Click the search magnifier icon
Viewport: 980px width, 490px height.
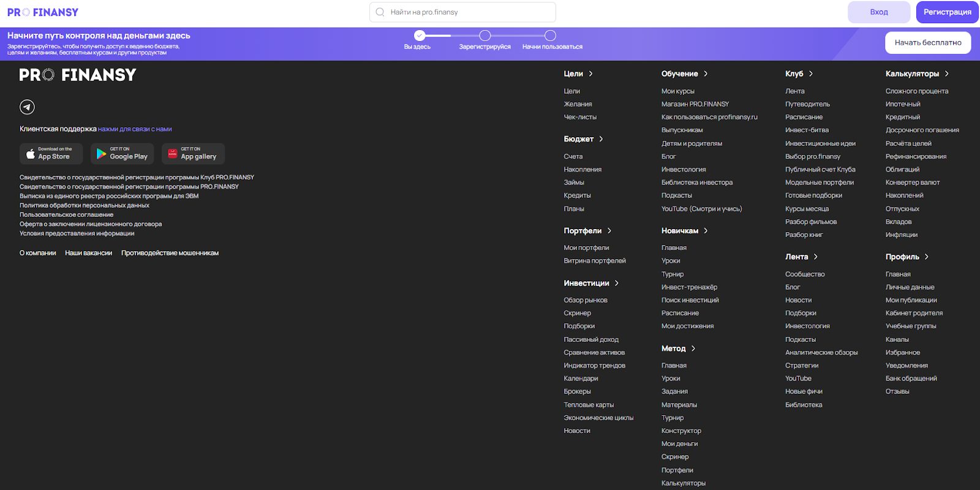click(380, 12)
